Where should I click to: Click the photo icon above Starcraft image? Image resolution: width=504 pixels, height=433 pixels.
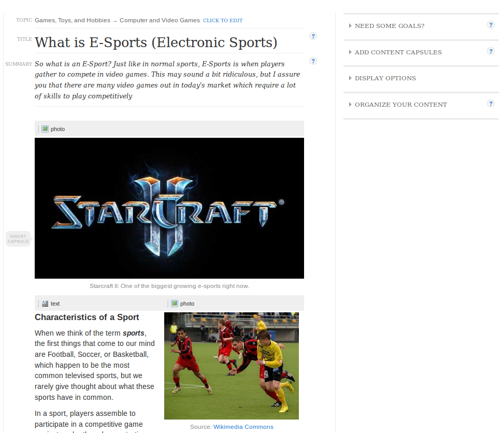pos(45,129)
